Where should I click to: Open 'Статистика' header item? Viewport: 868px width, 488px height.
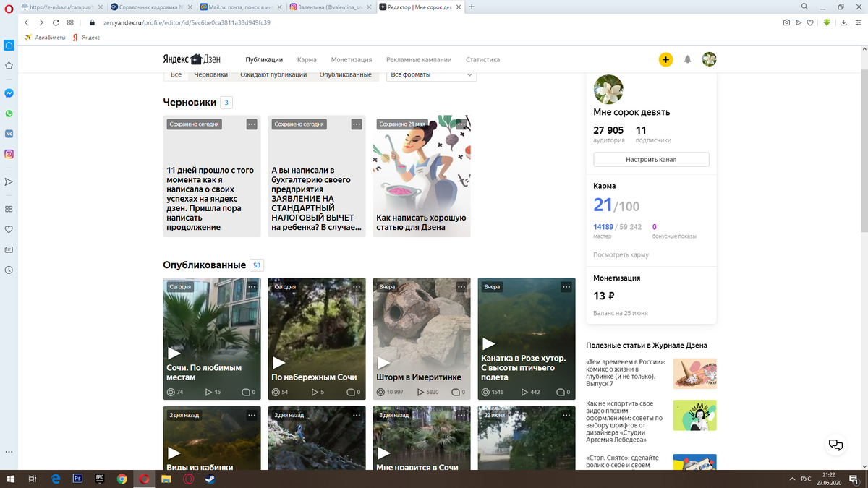click(x=482, y=59)
